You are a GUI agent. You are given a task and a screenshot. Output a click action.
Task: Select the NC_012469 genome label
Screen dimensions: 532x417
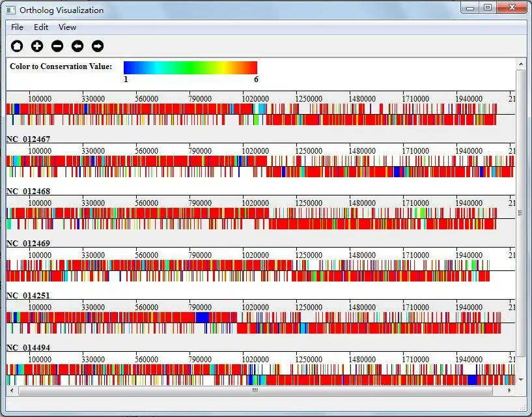tap(28, 244)
